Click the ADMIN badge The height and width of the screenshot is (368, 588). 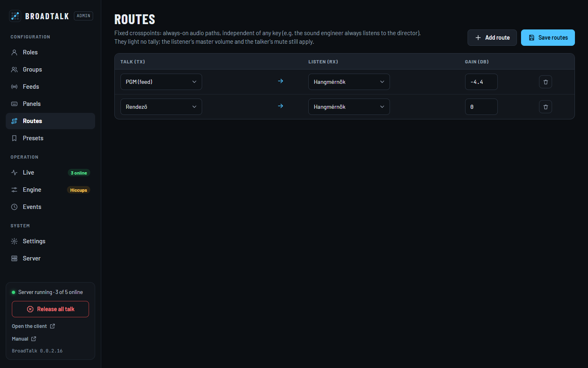point(83,16)
